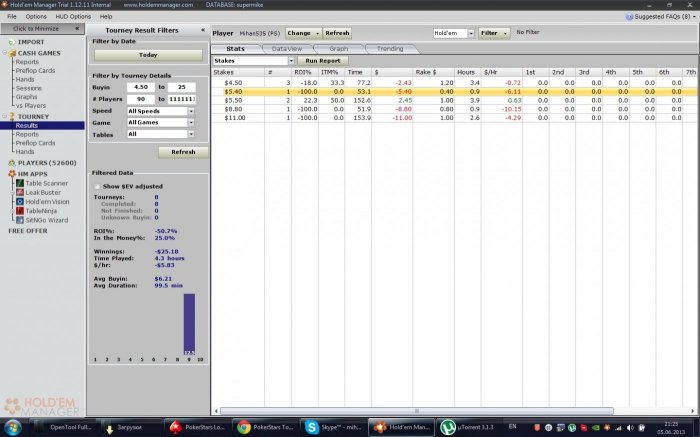Screen dimensions: 700x437
Task: Open the HUD Options menu
Action: pos(73,17)
